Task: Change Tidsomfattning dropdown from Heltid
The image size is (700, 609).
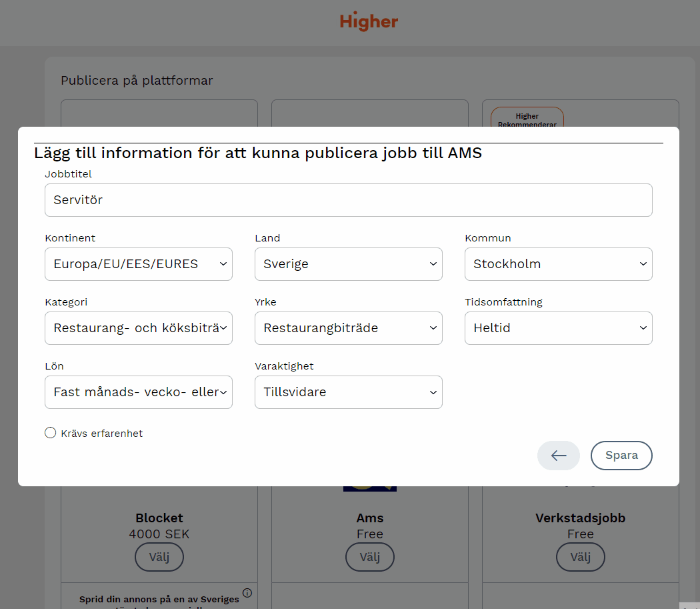Action: (x=558, y=328)
